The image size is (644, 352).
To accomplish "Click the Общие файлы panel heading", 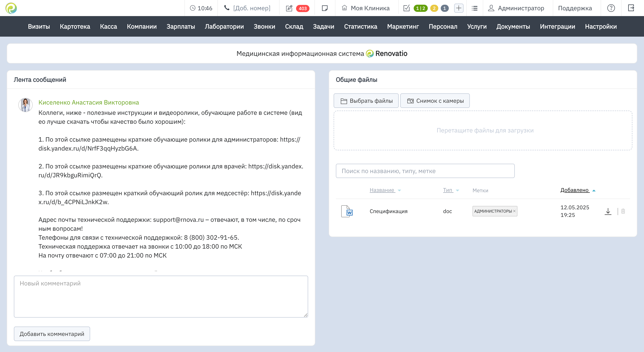I will point(356,80).
